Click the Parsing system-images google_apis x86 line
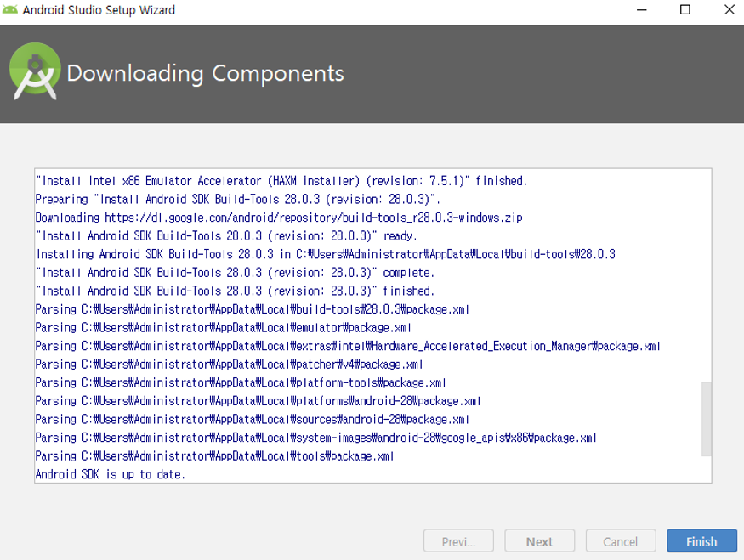This screenshot has height=560, width=744. (316, 438)
